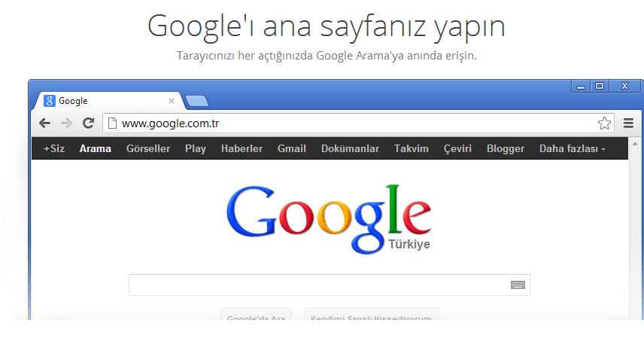Open Haberler in the Google bar
The image size is (644, 338).
[241, 148]
